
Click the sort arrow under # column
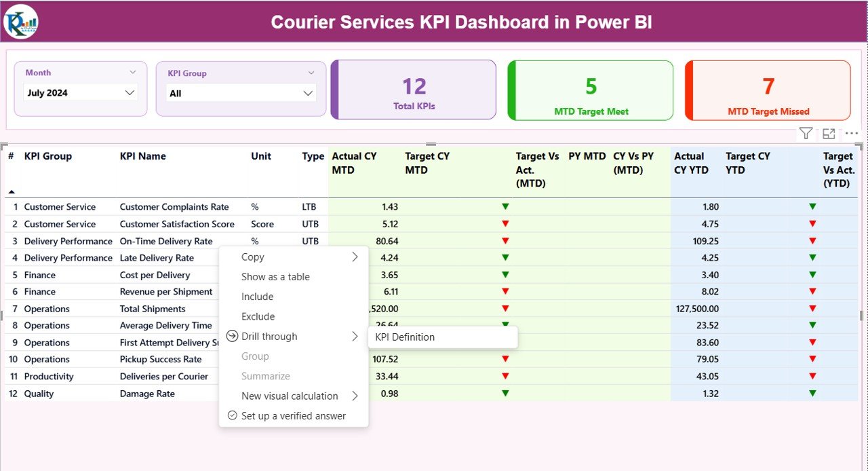pyautogui.click(x=11, y=192)
